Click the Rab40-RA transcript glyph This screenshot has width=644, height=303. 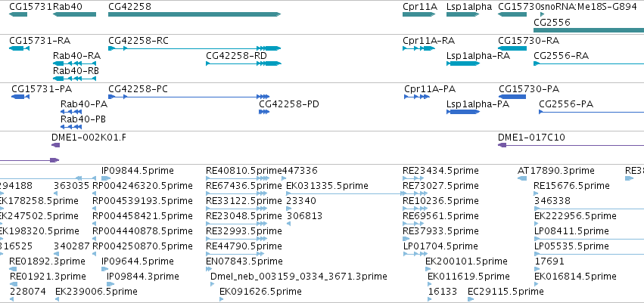[x=74, y=63]
